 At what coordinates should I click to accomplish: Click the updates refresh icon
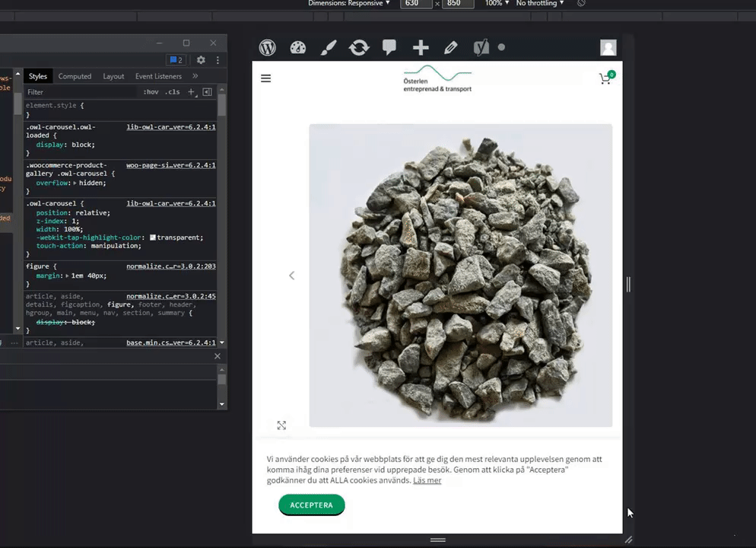[x=358, y=47]
